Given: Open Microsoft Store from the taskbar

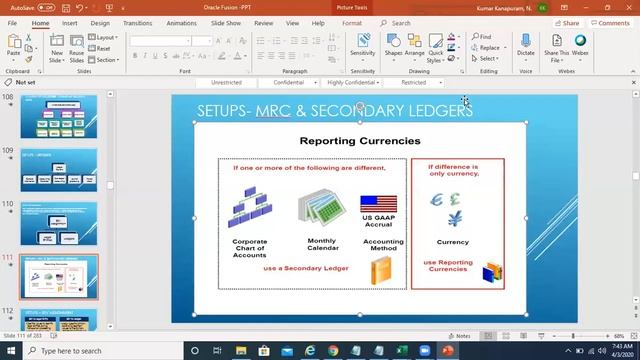Looking at the screenshot, I should [264, 351].
